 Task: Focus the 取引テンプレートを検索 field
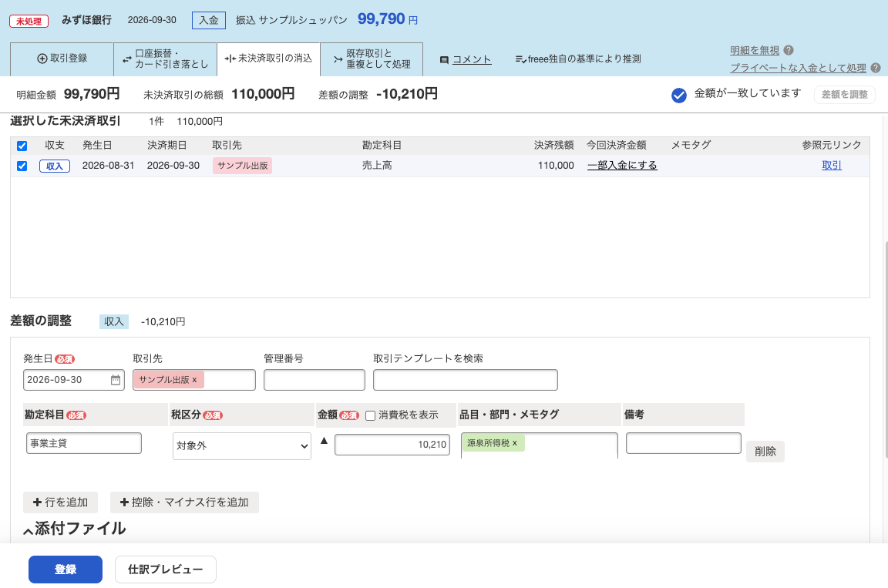466,380
